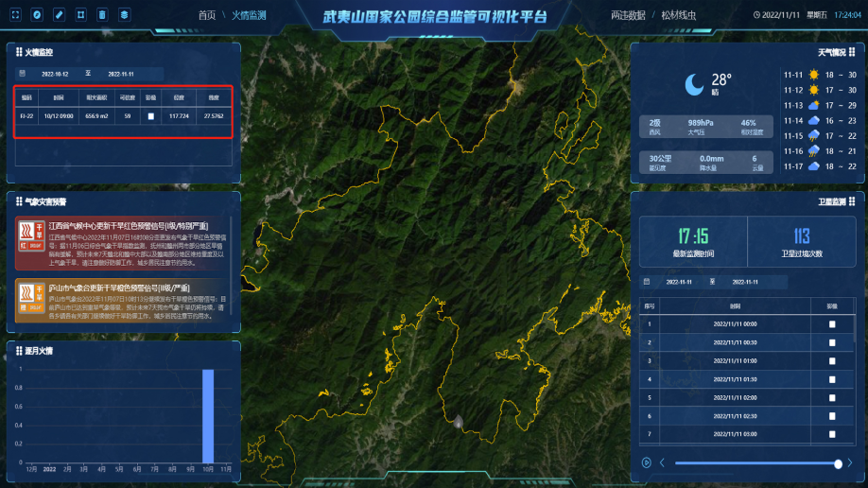868x488 pixels.
Task: Open start date 2022-10-12 in fire monitoring
Action: 54,73
